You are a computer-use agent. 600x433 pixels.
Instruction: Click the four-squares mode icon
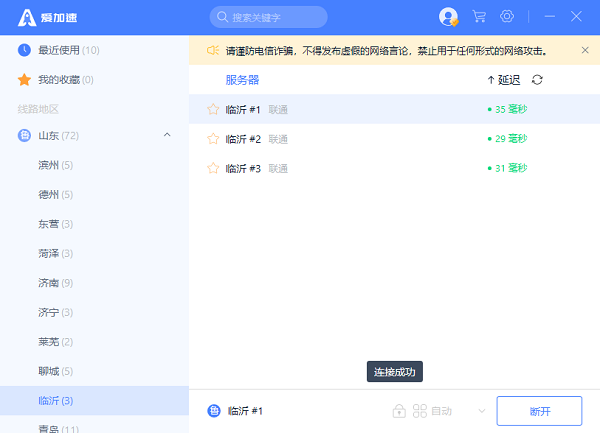(419, 411)
